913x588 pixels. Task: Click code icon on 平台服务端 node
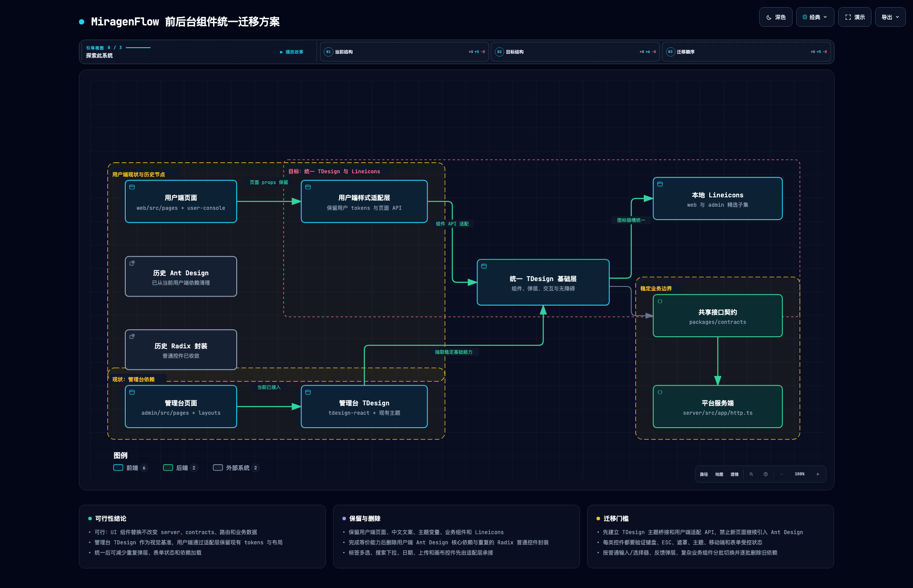pyautogui.click(x=660, y=392)
